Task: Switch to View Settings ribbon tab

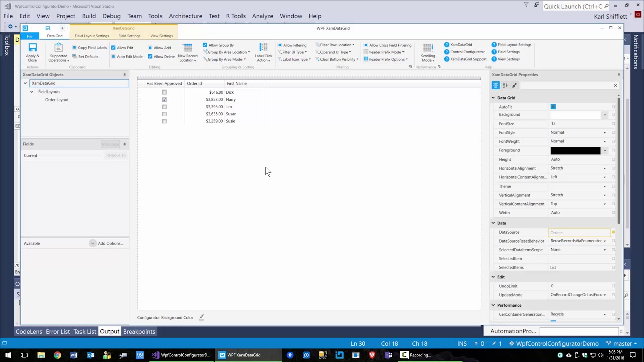Action: (x=162, y=36)
